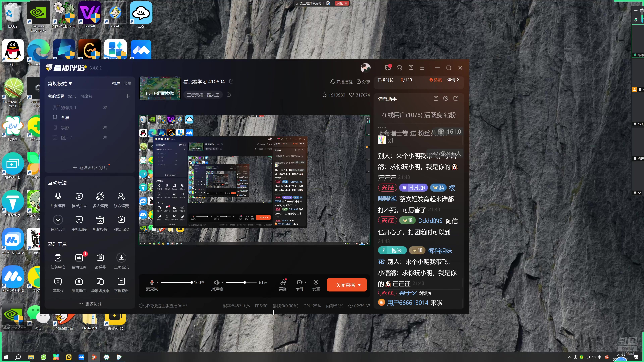Click the stream preview thumbnail 已开启画面截取
This screenshot has height=362, width=644.
160,88
